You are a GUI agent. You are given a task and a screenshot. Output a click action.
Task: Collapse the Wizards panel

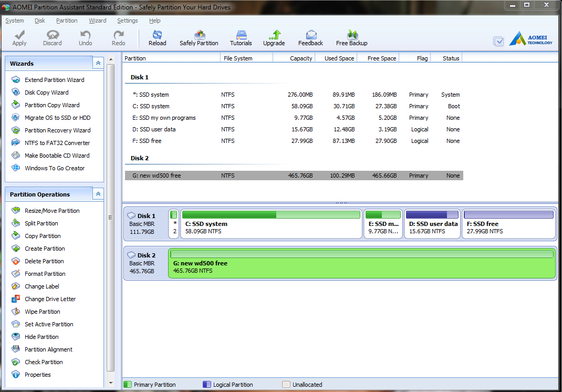(x=98, y=63)
